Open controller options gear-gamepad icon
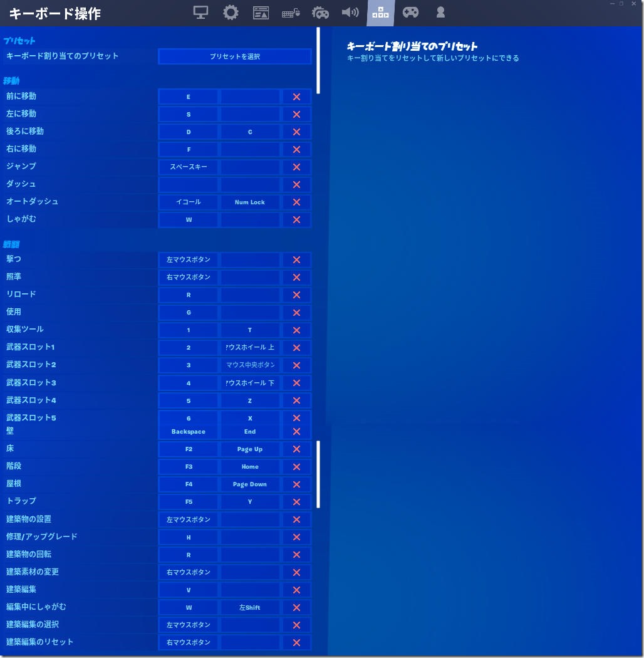The width and height of the screenshot is (644, 658). tap(320, 13)
